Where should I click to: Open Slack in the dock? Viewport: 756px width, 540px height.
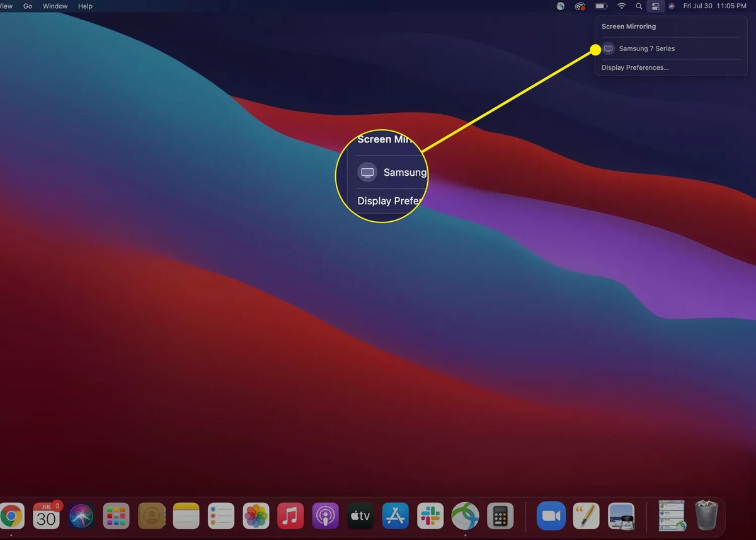pyautogui.click(x=430, y=516)
